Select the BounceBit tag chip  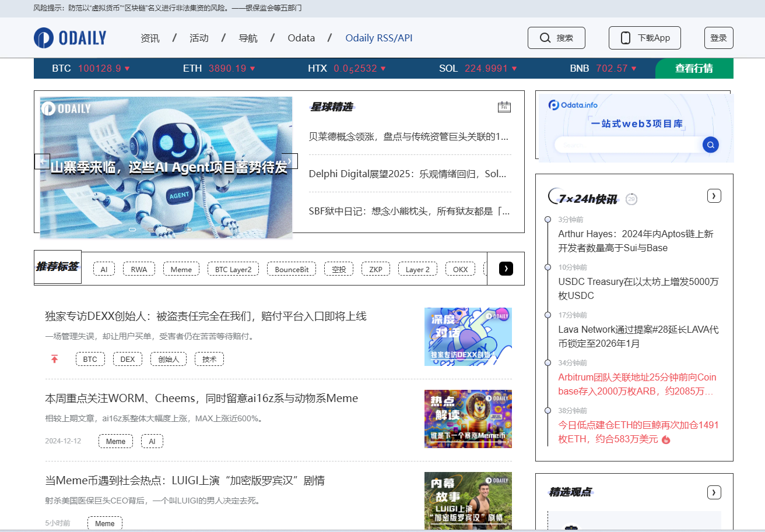click(292, 269)
